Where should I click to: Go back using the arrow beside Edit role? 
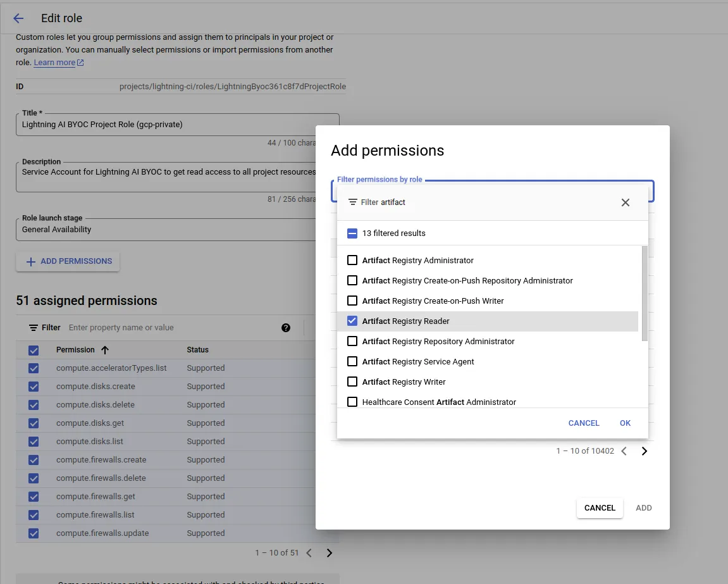pos(18,18)
